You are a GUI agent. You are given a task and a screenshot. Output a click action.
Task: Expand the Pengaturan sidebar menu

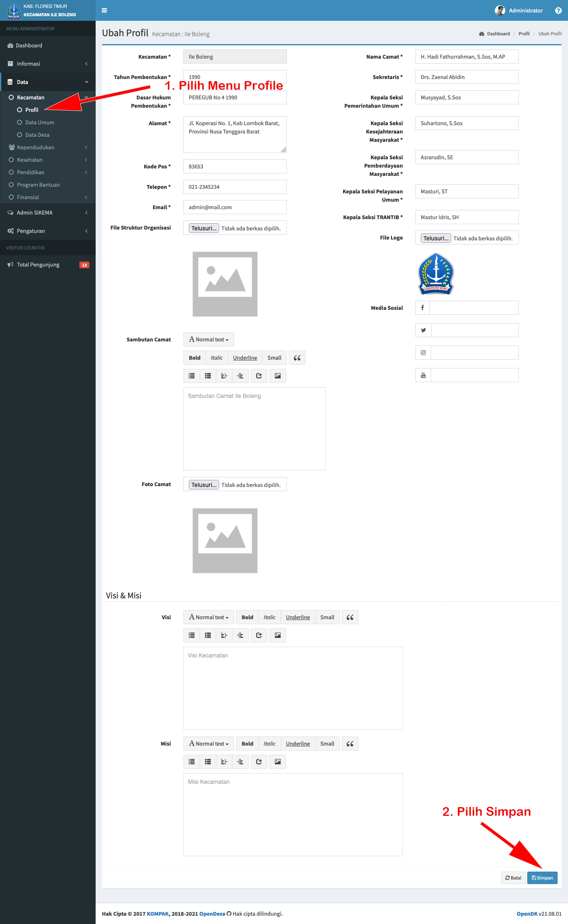[x=48, y=231]
